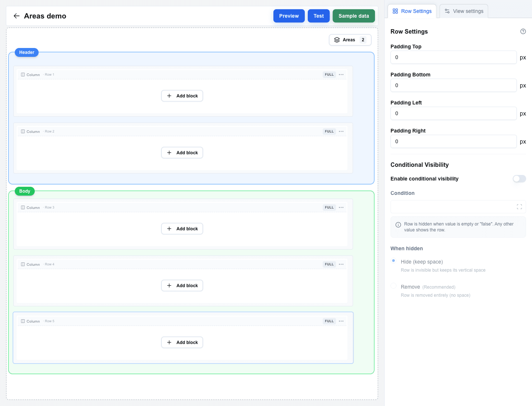Enable conditional visibility toggle

point(519,179)
